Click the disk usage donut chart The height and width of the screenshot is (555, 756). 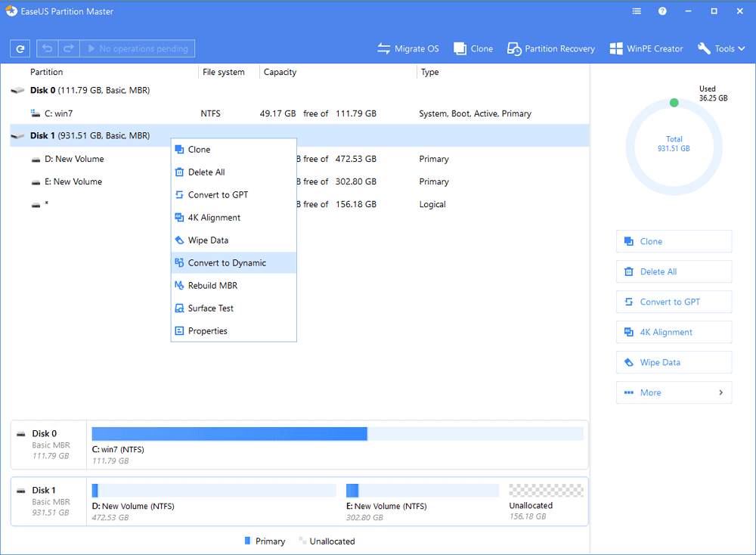coord(674,147)
